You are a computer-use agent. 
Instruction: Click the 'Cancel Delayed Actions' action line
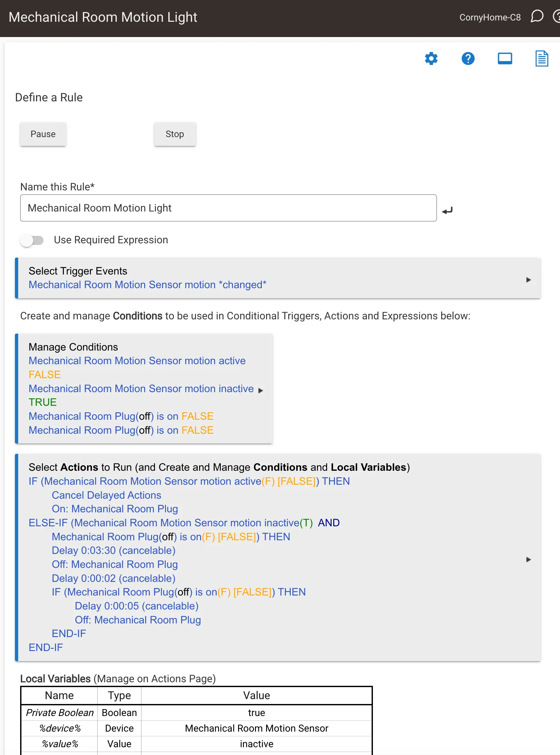coord(107,495)
